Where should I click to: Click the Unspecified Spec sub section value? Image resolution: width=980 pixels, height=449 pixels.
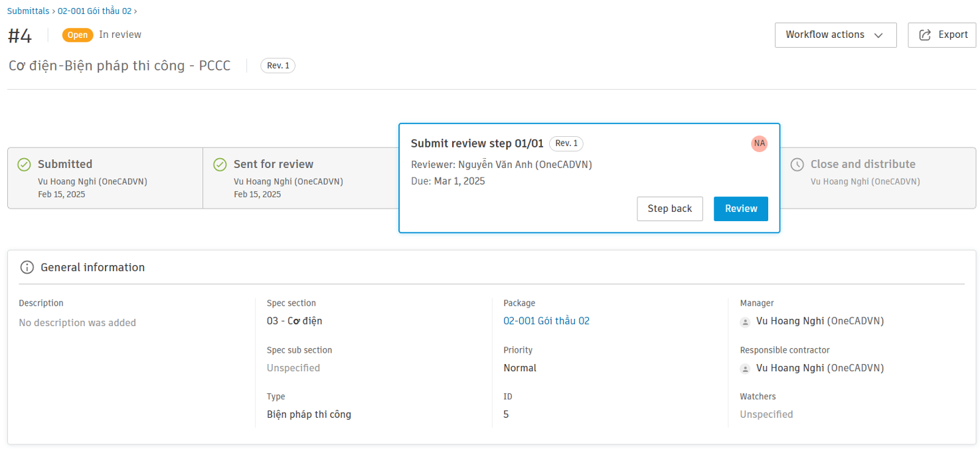point(293,368)
